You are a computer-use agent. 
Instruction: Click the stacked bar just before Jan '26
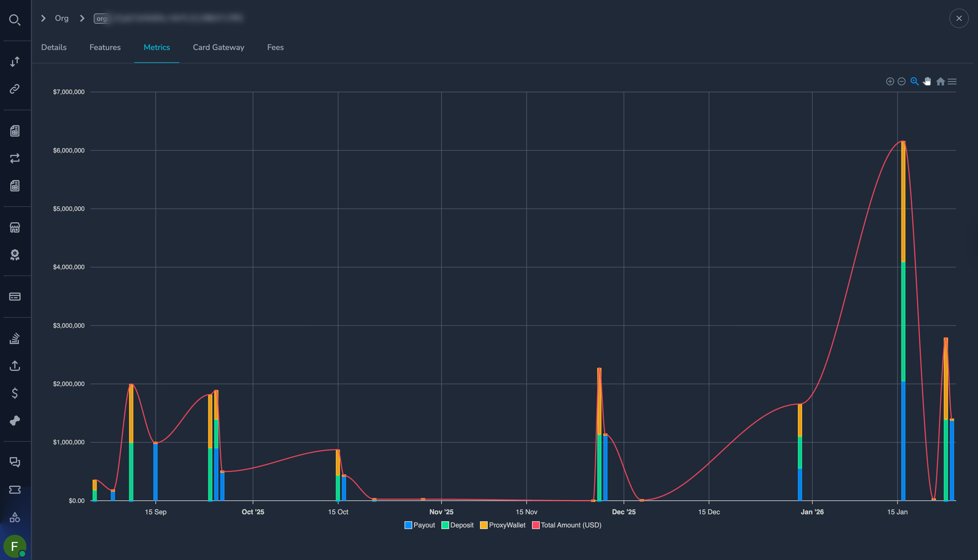point(800,452)
